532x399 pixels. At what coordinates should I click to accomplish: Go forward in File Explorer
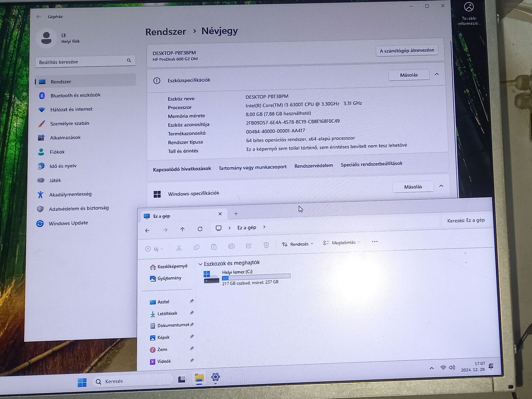(x=165, y=230)
